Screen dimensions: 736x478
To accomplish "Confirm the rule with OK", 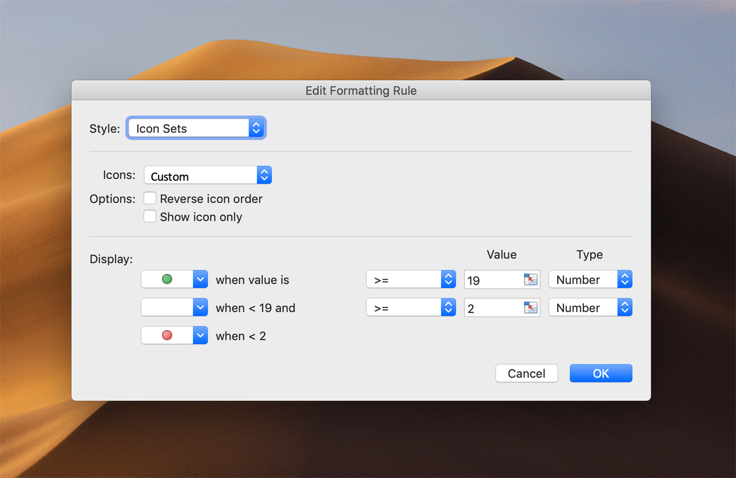I will pos(600,373).
